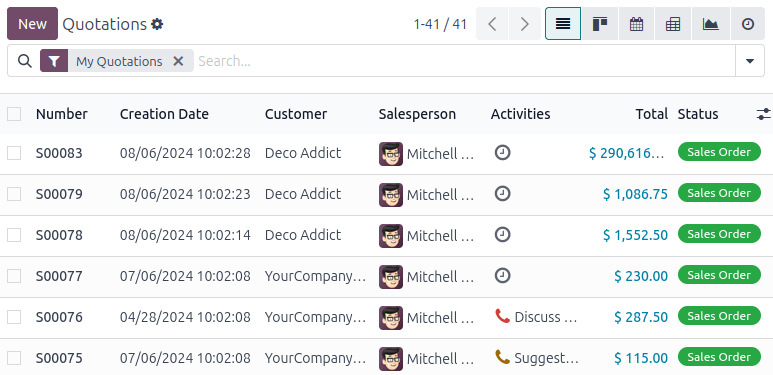Image resolution: width=773 pixels, height=375 pixels.
Task: Sort list by Total column header
Action: coord(651,114)
